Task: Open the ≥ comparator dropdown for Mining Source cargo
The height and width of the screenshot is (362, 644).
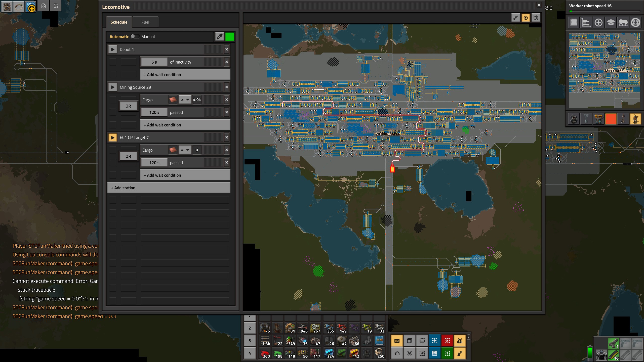Action: point(185,100)
